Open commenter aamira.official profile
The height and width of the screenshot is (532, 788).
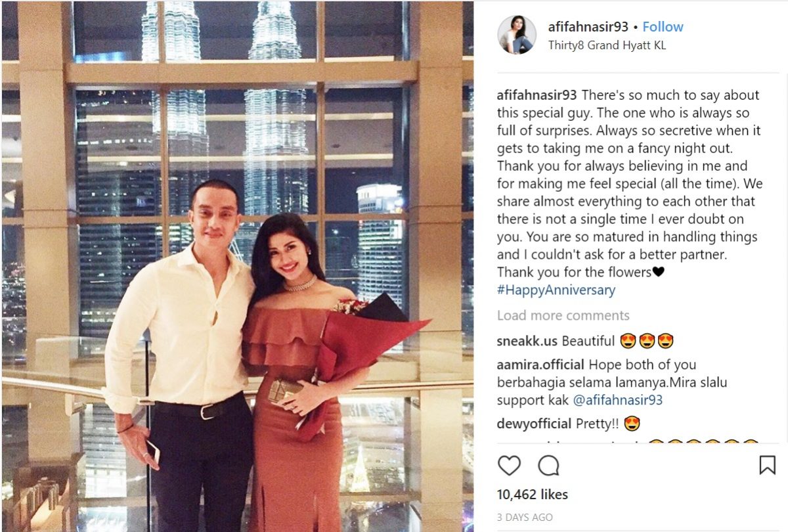pyautogui.click(x=540, y=365)
